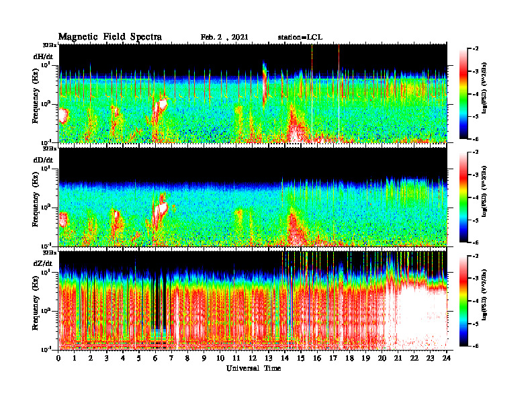The width and height of the screenshot is (532, 411).
Task: Select the "Universal Time" axis title
Action: (253, 368)
